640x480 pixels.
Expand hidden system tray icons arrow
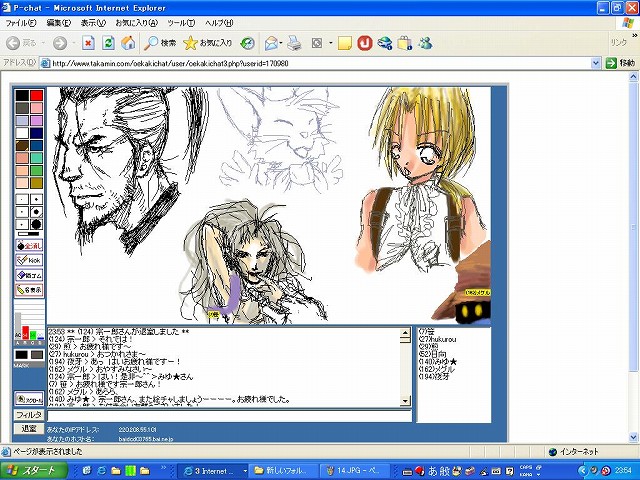point(582,471)
